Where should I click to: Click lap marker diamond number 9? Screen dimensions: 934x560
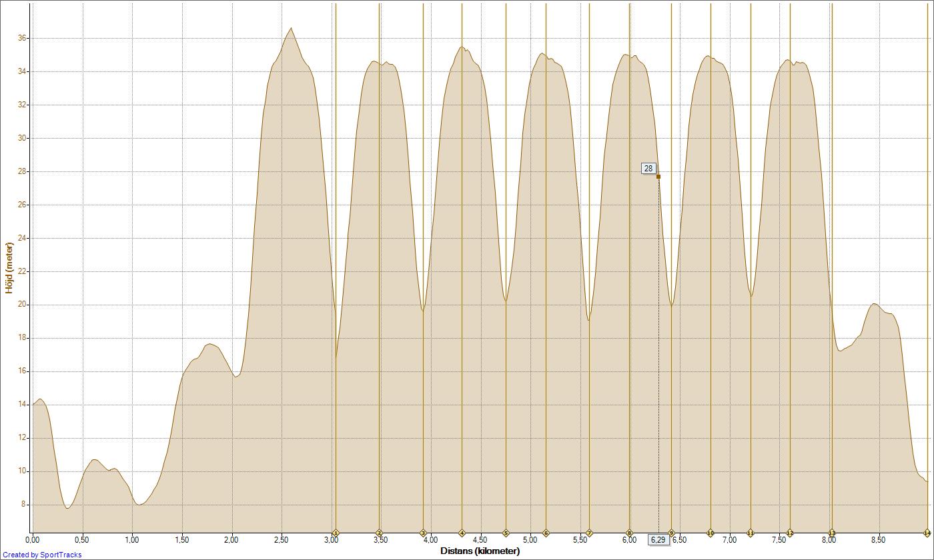671,533
